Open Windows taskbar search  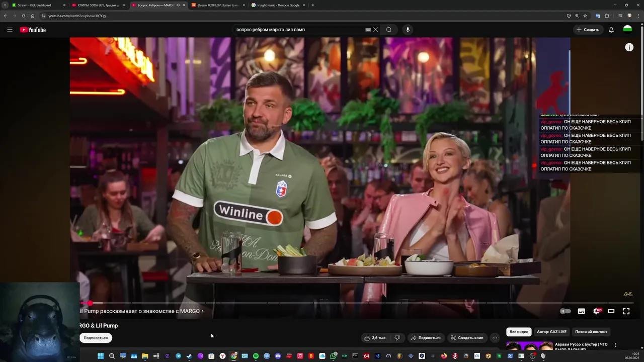click(x=112, y=356)
